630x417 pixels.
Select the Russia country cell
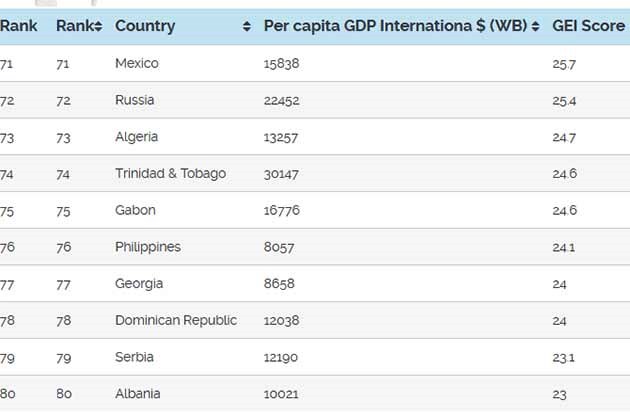pyautogui.click(x=135, y=100)
